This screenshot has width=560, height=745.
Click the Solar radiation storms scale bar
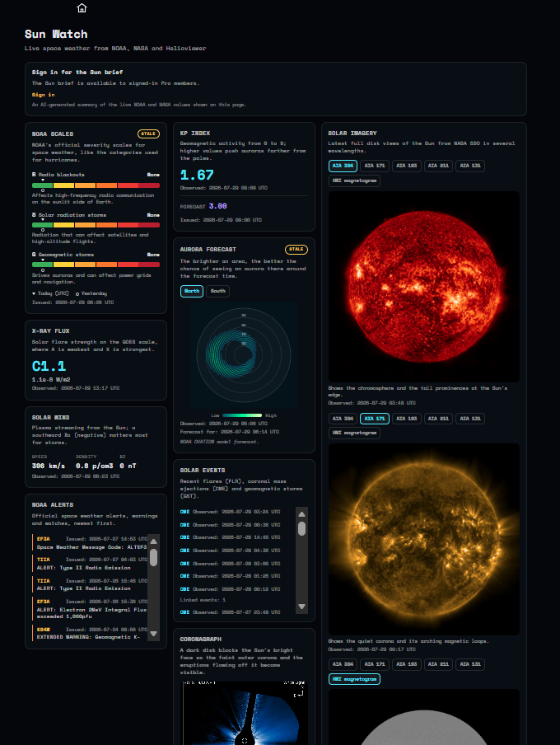click(96, 225)
